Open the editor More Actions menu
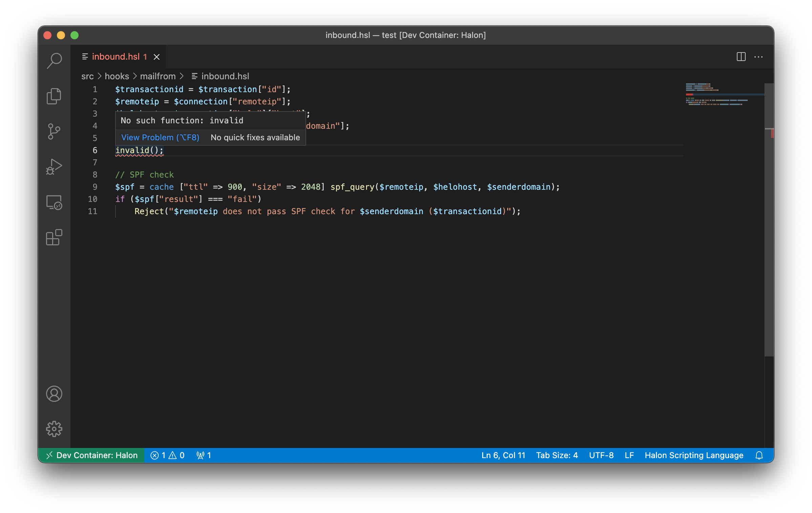Screen dimensions: 812x513 [x=758, y=57]
